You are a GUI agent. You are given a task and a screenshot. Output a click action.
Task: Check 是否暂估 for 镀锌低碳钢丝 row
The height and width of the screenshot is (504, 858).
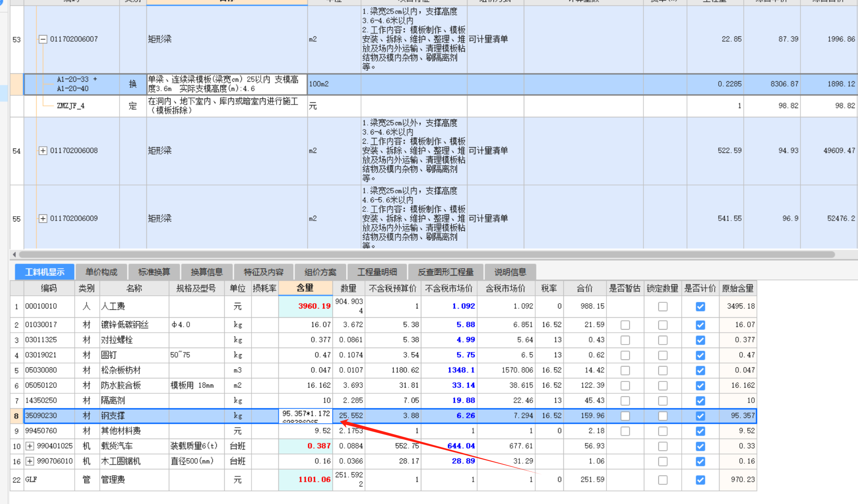point(625,325)
